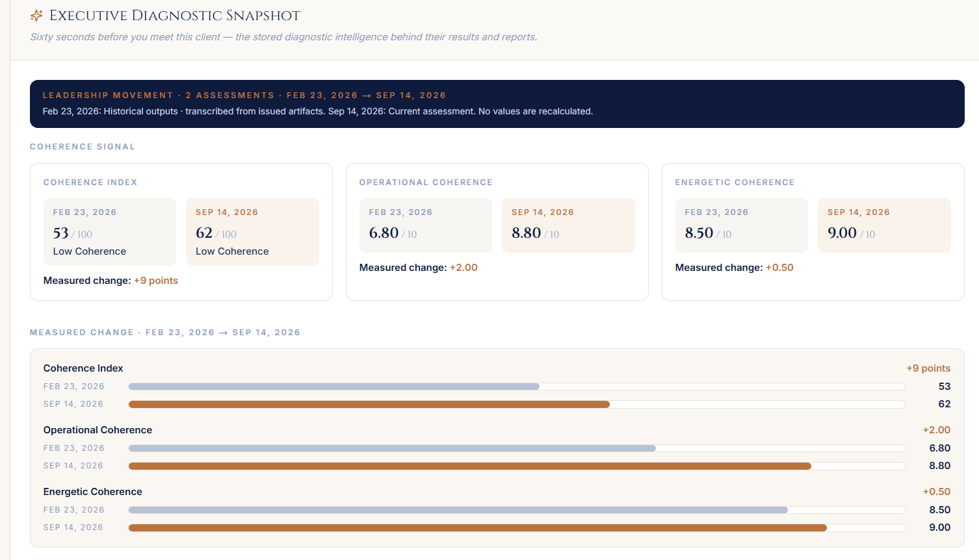Click "Measured change: +2.00" in Operational Coherence card

coord(419,268)
